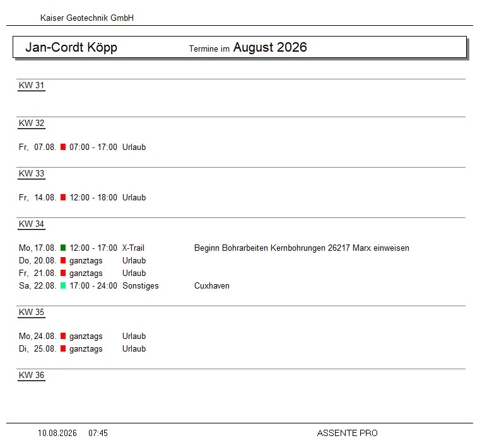The height and width of the screenshot is (448, 492).
Task: Click the time 12:00 - 18:00
Action: pyautogui.click(x=93, y=197)
